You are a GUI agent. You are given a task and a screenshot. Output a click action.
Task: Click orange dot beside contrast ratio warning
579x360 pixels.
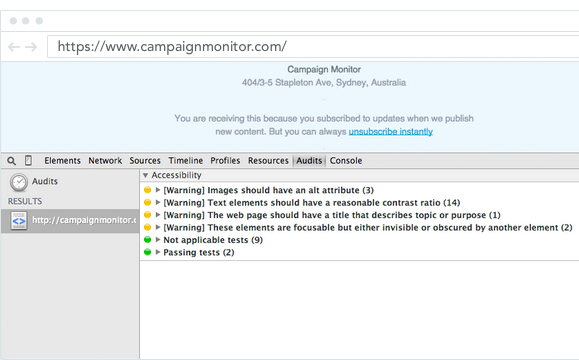pyautogui.click(x=147, y=202)
